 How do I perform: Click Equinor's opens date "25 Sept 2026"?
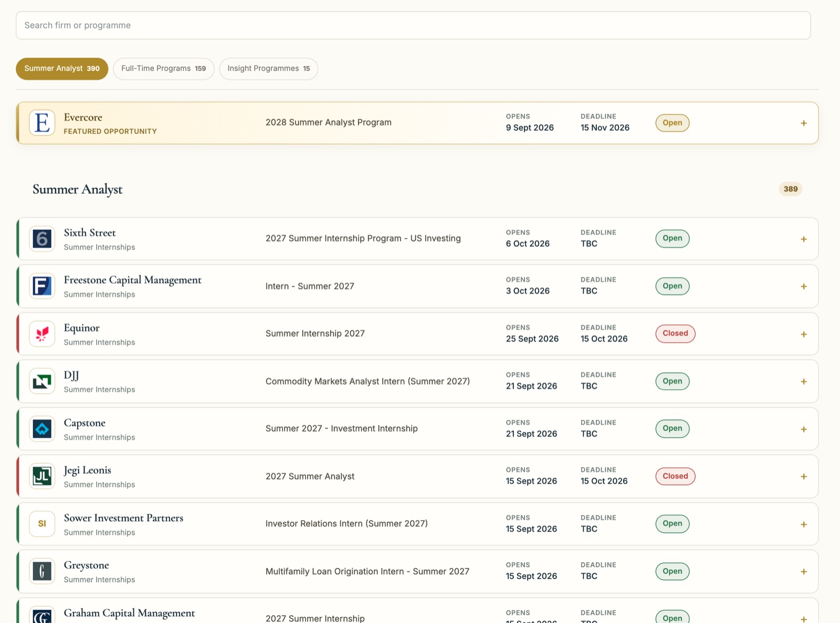[x=532, y=339]
